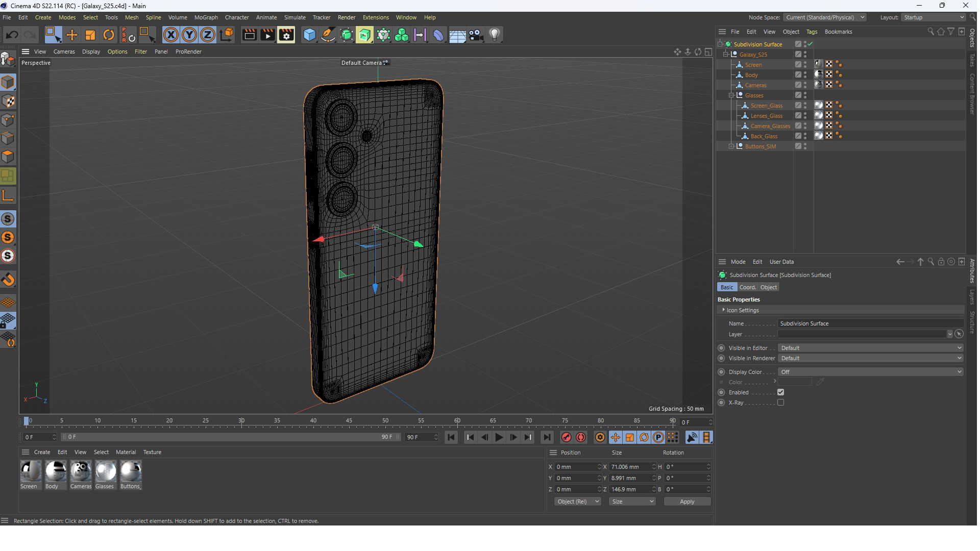Toggle the Enabled checkbox
The height and width of the screenshot is (551, 980).
tap(780, 392)
